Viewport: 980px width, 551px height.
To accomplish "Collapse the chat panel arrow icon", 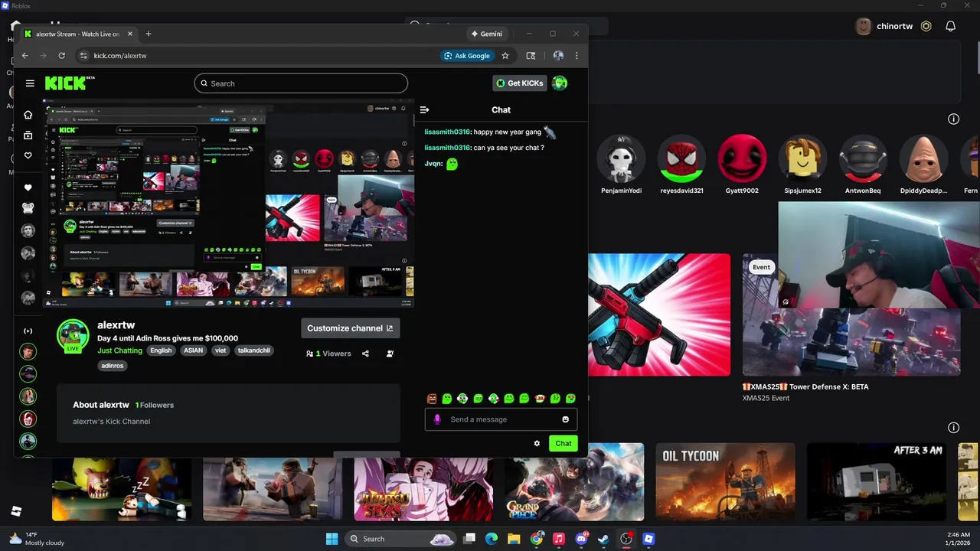I will (x=425, y=109).
